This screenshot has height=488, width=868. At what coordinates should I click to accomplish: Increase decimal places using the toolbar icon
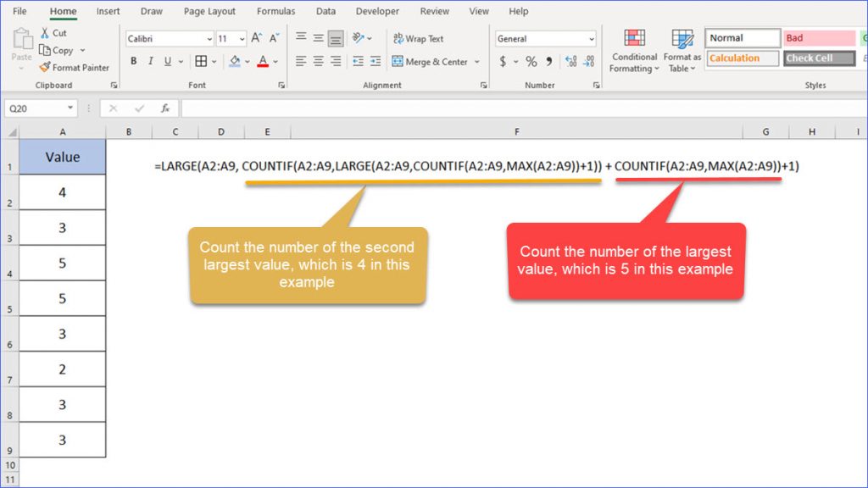570,61
